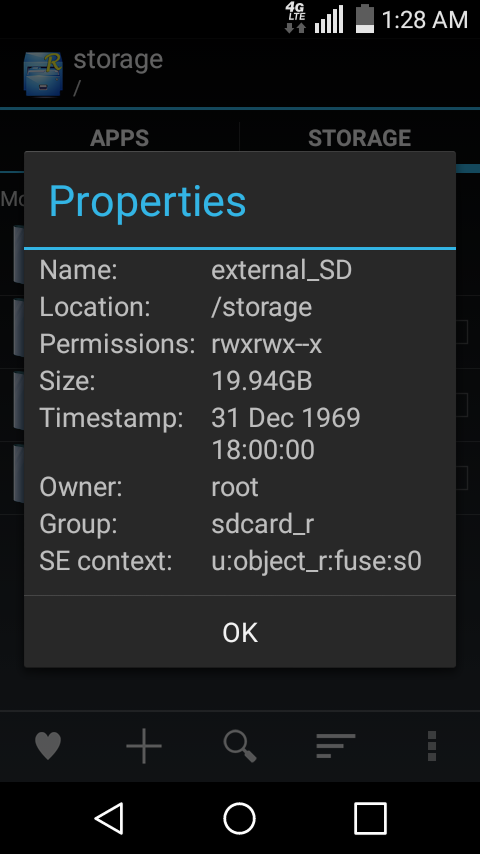Screen dimensions: 480x854
Task: Switch to the STORAGE tab
Action: pyautogui.click(x=360, y=138)
